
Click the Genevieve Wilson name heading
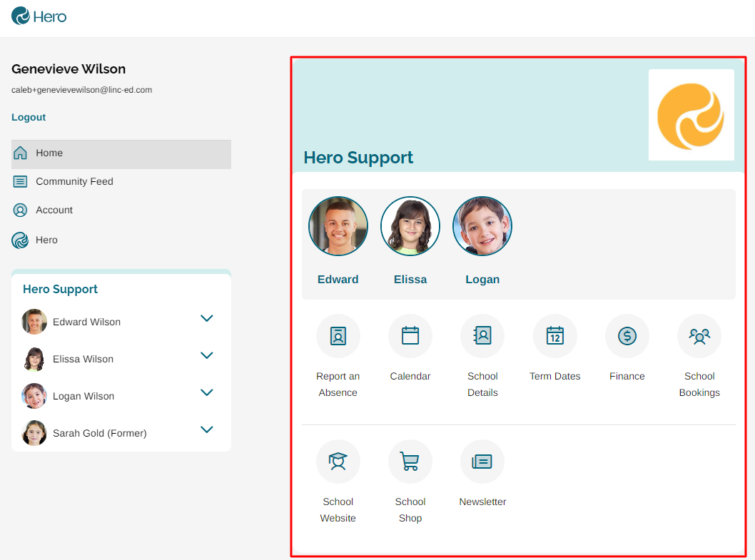tap(69, 69)
